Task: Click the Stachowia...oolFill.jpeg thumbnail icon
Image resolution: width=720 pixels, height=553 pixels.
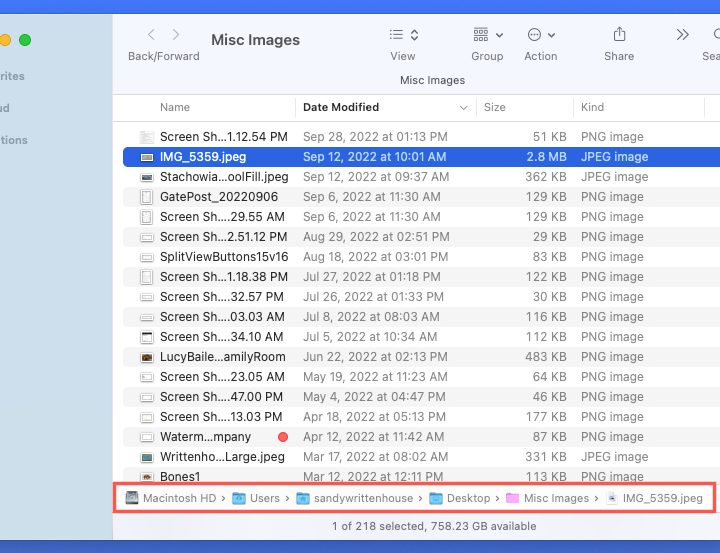Action: (x=147, y=177)
